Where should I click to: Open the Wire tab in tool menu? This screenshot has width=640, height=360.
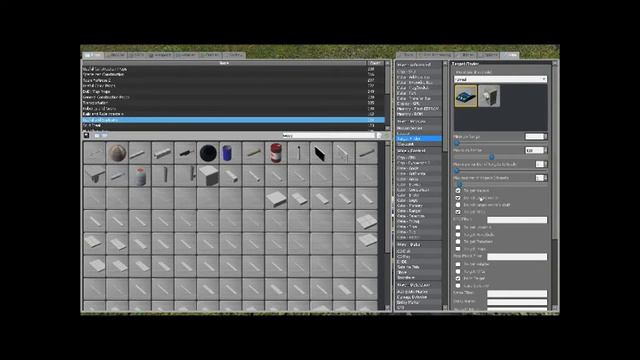coord(510,55)
